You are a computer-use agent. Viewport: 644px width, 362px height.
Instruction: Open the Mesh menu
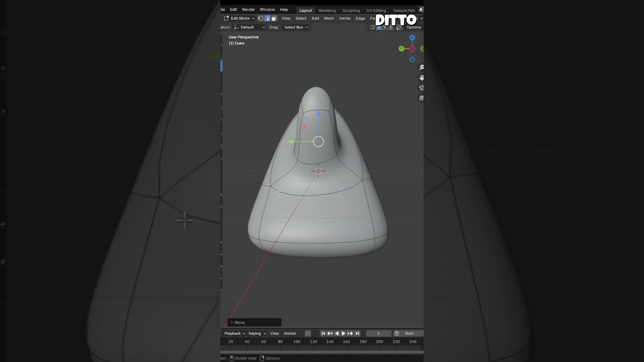(x=329, y=18)
